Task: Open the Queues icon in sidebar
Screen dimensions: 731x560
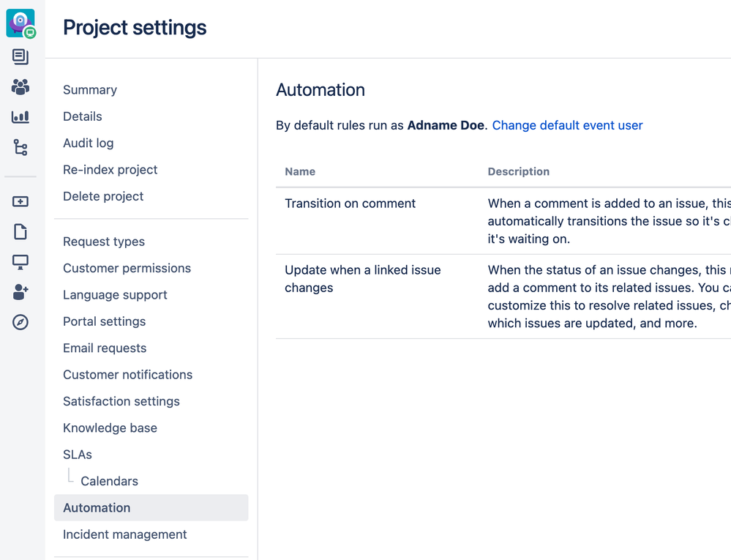Action: (x=20, y=57)
